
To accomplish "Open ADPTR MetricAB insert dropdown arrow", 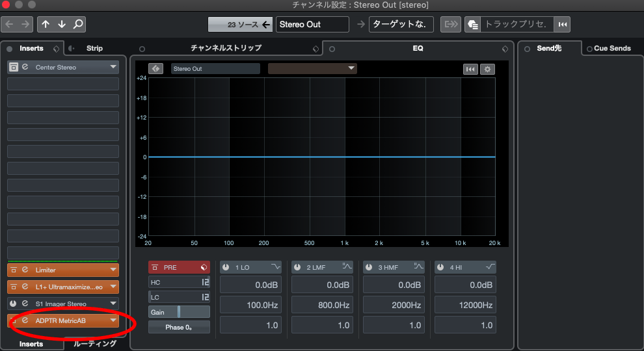I will coord(113,320).
